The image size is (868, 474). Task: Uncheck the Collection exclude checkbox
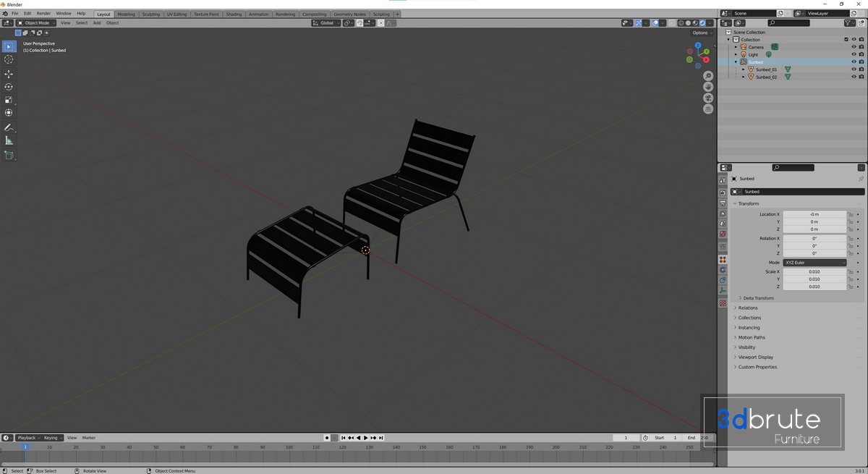pyautogui.click(x=846, y=40)
